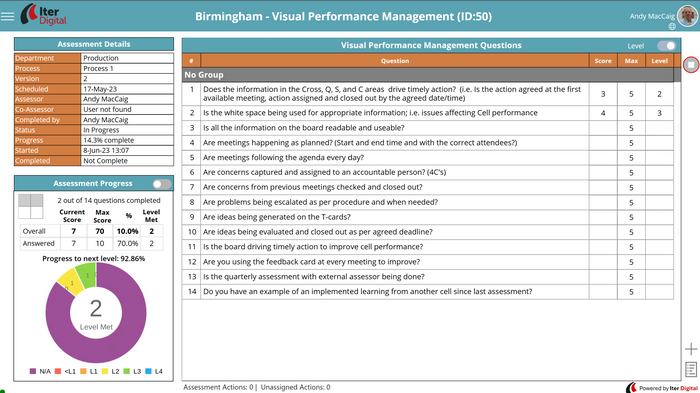Click the Completed value Not Complete
The width and height of the screenshot is (700, 393).
pos(127,161)
